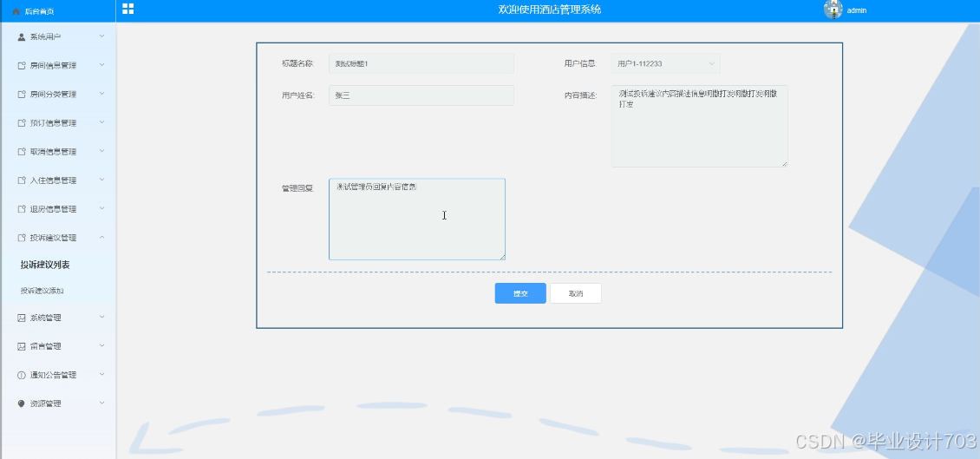Open 投诉建议添加 submenu item

(x=42, y=291)
